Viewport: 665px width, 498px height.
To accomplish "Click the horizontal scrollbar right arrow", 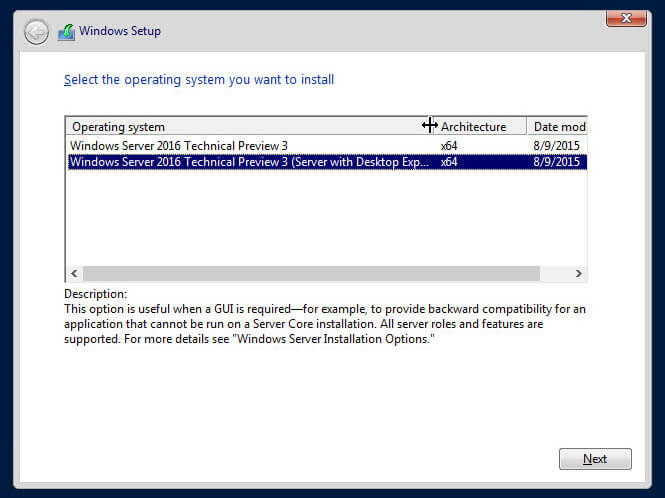I will (578, 273).
